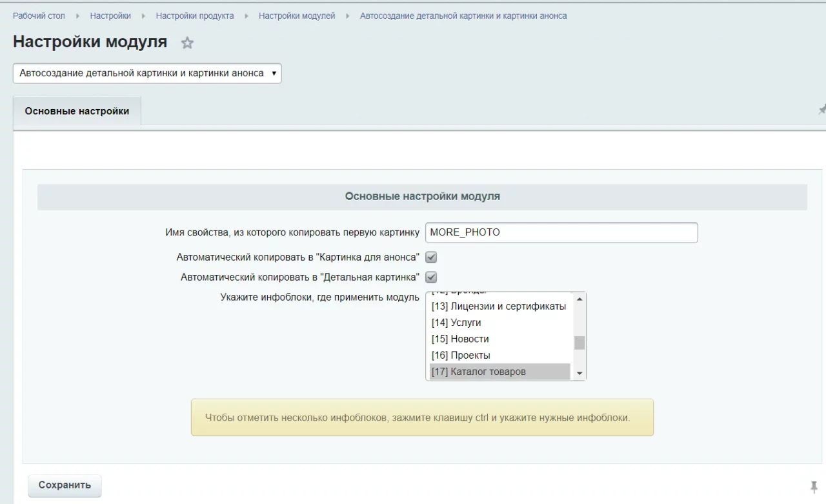This screenshot has height=504, width=826.
Task: Select the [17] Каталог товаров infoblock
Action: (x=478, y=372)
